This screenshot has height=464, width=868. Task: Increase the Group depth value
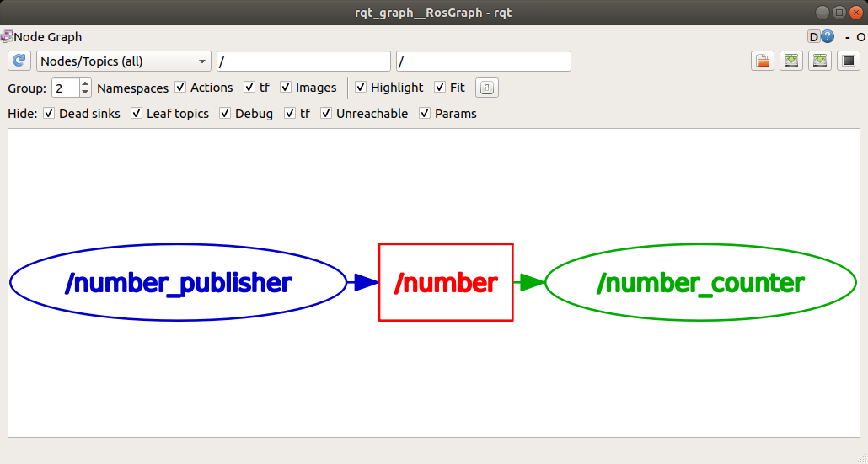(85, 83)
